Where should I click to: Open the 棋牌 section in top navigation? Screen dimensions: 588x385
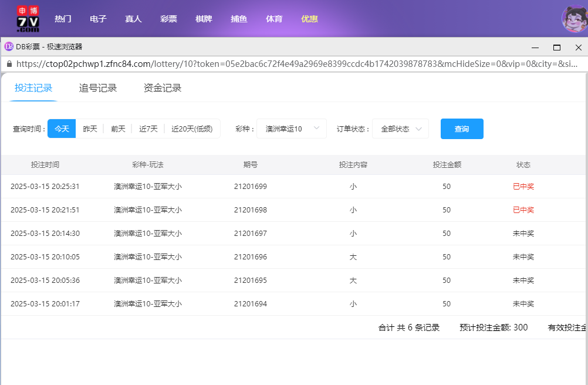pyautogui.click(x=204, y=18)
